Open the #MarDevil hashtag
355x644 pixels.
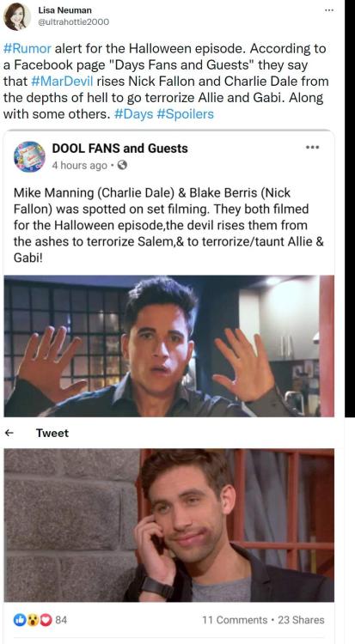click(x=62, y=81)
